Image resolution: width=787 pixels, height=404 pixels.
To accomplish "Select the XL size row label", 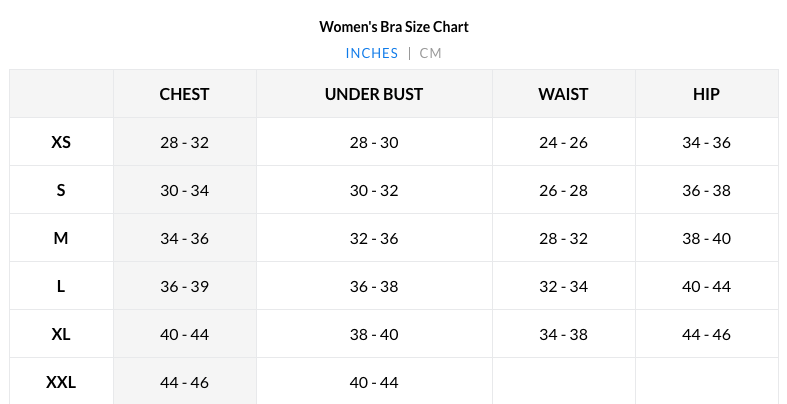I will 61,334.
